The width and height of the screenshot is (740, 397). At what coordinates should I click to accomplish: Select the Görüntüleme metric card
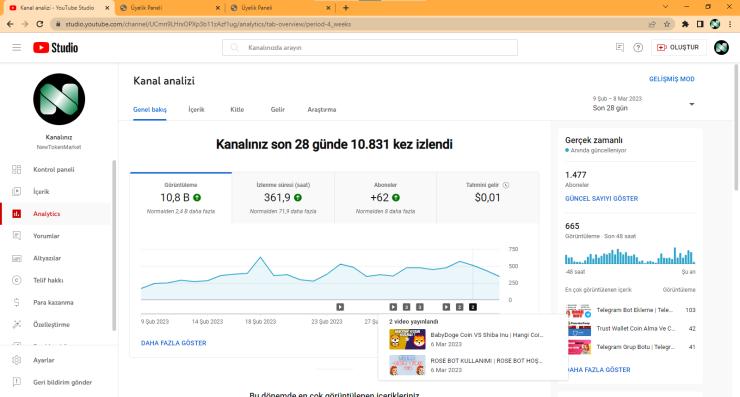tap(181, 198)
